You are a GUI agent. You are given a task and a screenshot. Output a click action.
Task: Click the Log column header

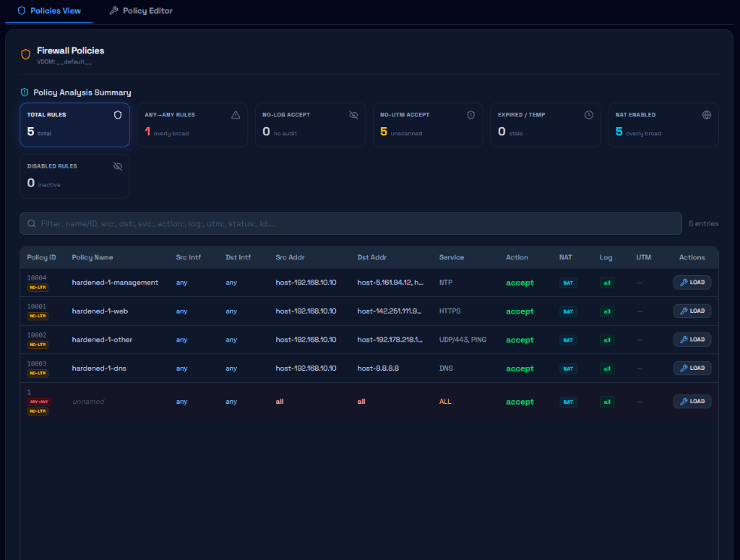pyautogui.click(x=606, y=257)
